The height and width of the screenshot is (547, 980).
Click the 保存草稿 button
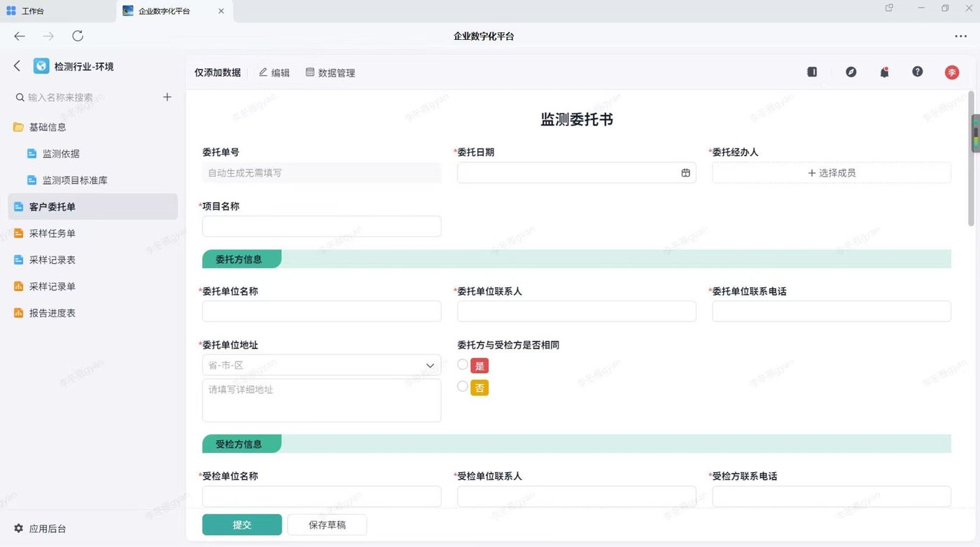327,525
